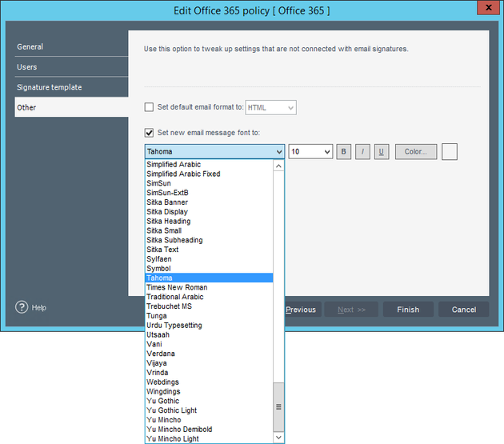The height and width of the screenshot is (444, 504).
Task: Select Urdu Typesetting font
Action: pos(209,325)
